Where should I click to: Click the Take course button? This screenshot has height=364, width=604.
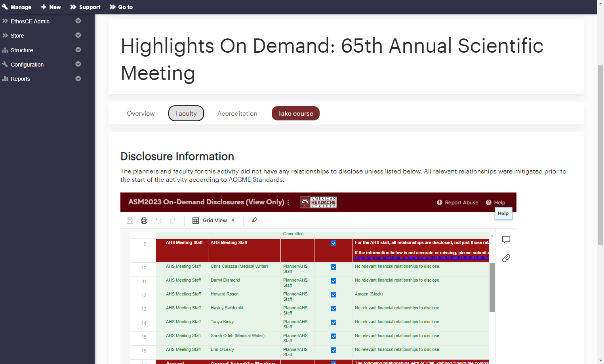point(295,113)
